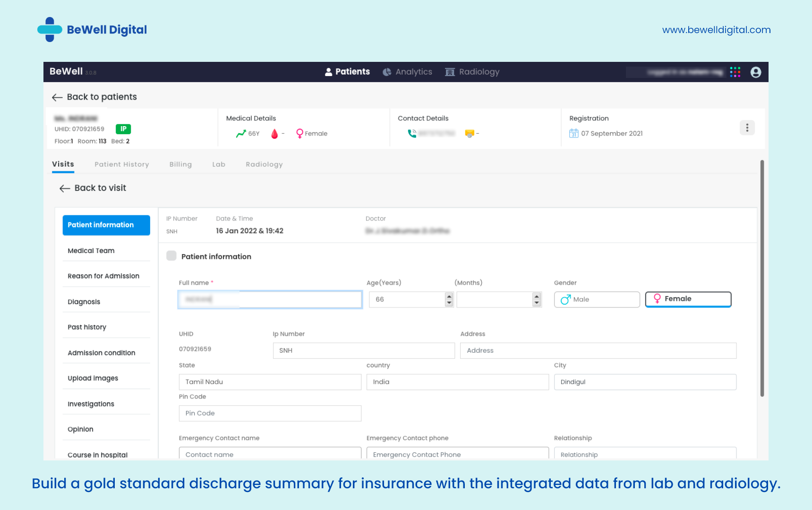Image resolution: width=812 pixels, height=510 pixels.
Task: Click the apps grid icon near profile
Action: pos(735,71)
